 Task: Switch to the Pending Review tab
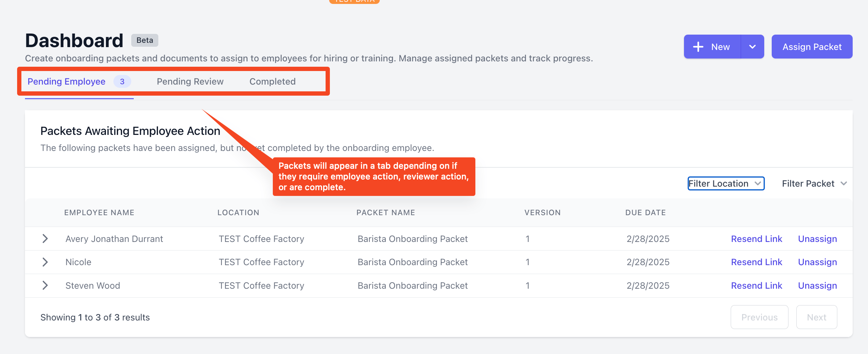pos(190,81)
